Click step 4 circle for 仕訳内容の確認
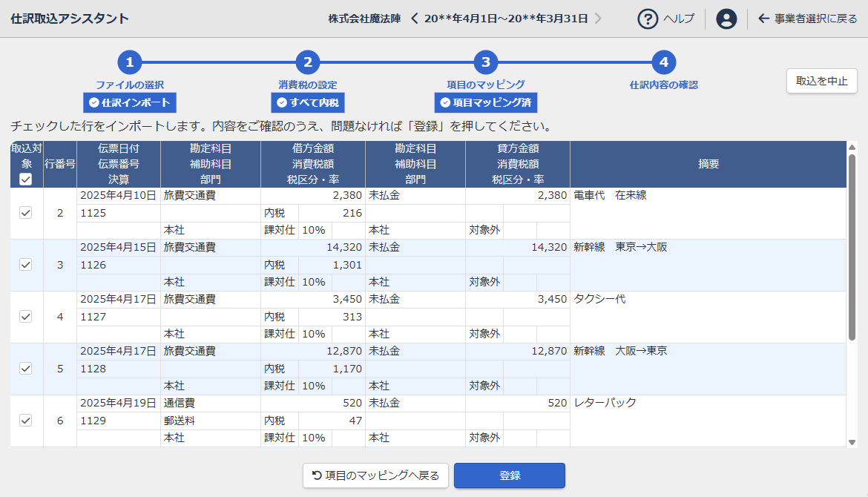The image size is (868, 497). point(664,62)
